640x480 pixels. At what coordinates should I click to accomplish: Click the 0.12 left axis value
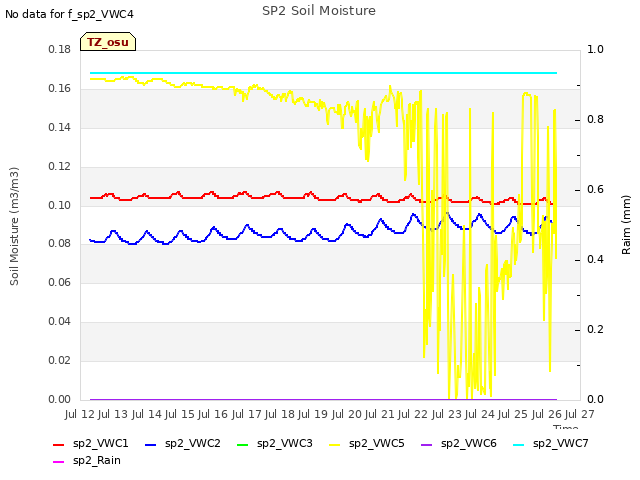60,167
